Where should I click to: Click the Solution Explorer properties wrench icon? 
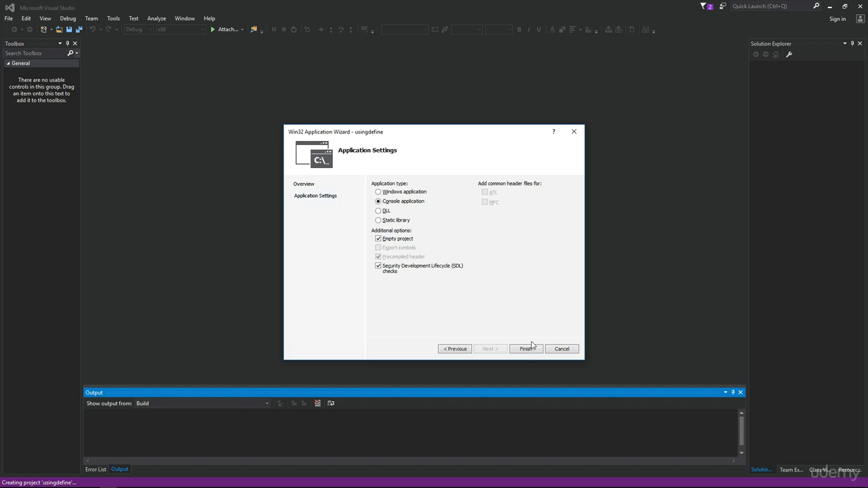point(789,54)
